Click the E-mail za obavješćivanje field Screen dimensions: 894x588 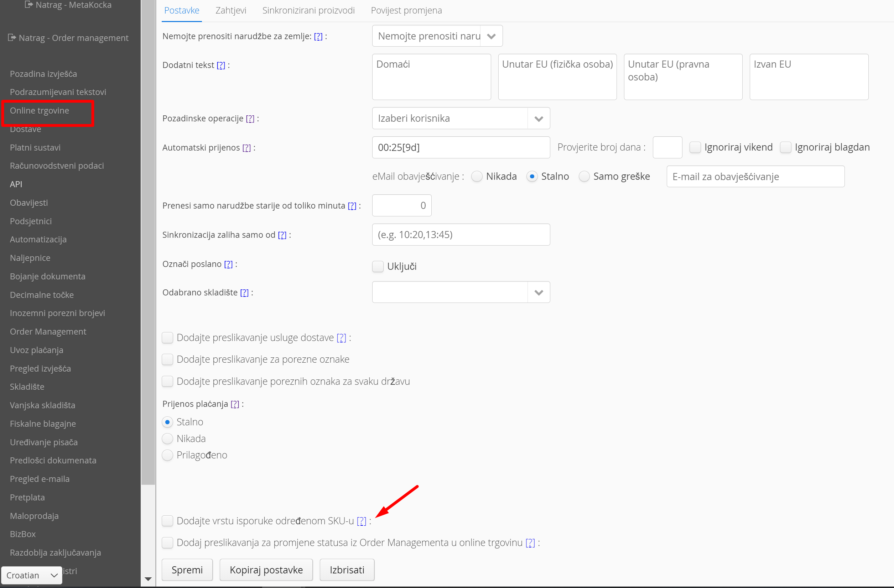point(755,177)
